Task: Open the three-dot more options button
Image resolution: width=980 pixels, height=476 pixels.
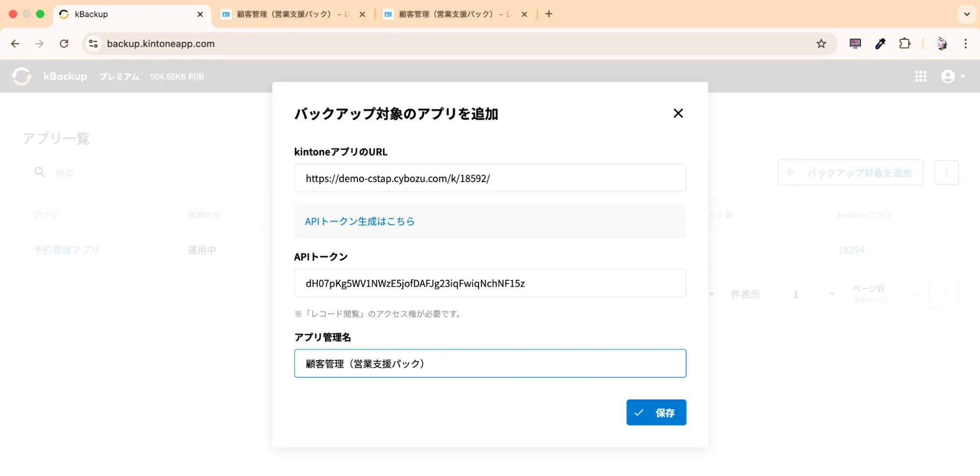Action: [x=946, y=173]
